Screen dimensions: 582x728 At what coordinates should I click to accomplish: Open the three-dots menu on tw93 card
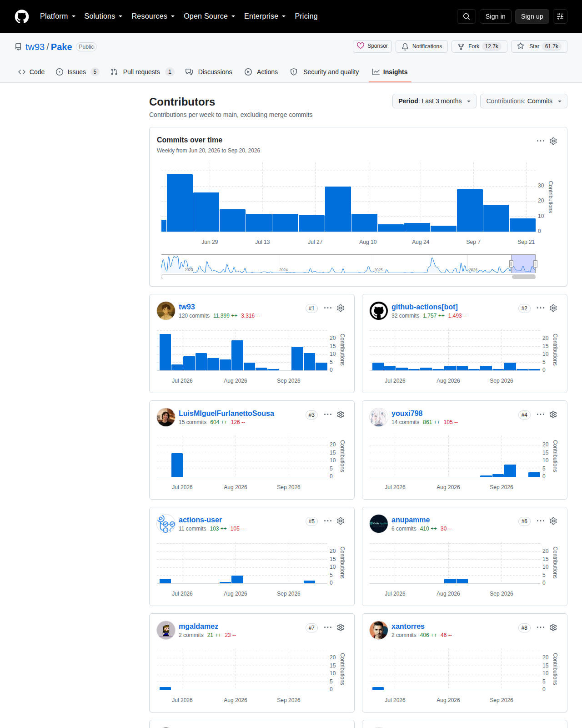328,308
